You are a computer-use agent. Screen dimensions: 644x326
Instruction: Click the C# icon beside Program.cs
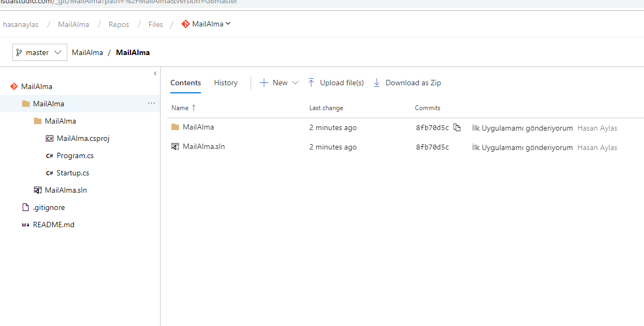49,156
